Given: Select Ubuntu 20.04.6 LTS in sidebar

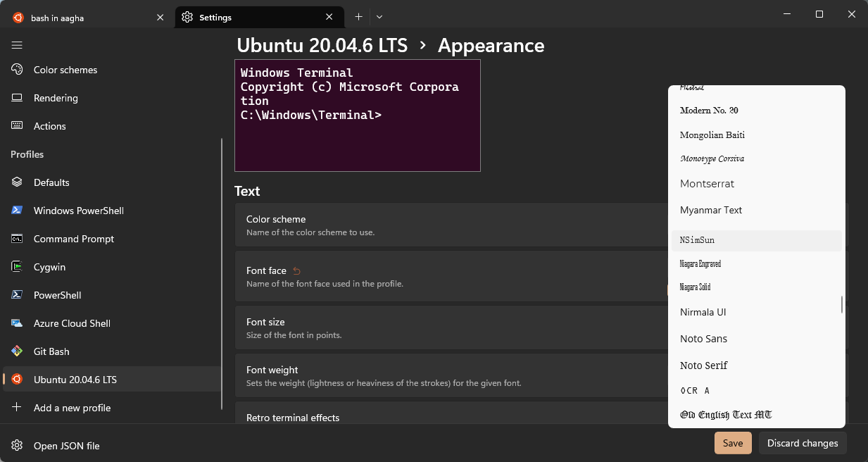Looking at the screenshot, I should 111,380.
